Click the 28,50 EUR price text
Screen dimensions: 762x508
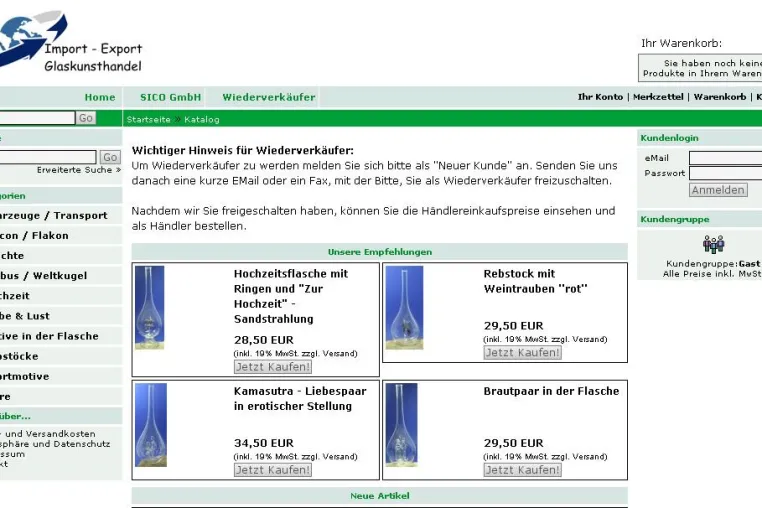click(264, 340)
